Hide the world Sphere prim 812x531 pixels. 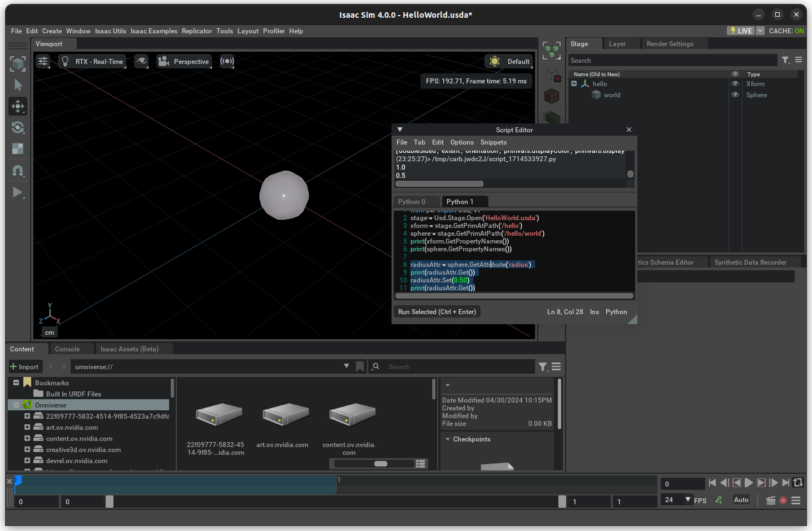(735, 95)
